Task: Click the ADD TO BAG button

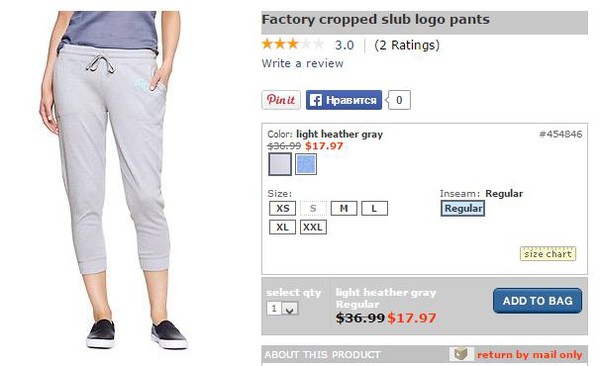Action: point(537,301)
